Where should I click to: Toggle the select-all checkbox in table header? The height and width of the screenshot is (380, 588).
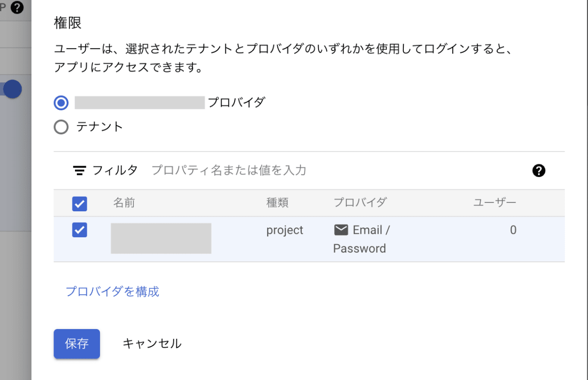coord(79,203)
